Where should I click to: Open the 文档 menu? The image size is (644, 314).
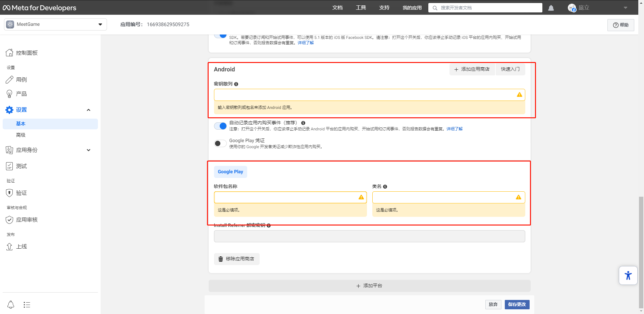tap(337, 8)
